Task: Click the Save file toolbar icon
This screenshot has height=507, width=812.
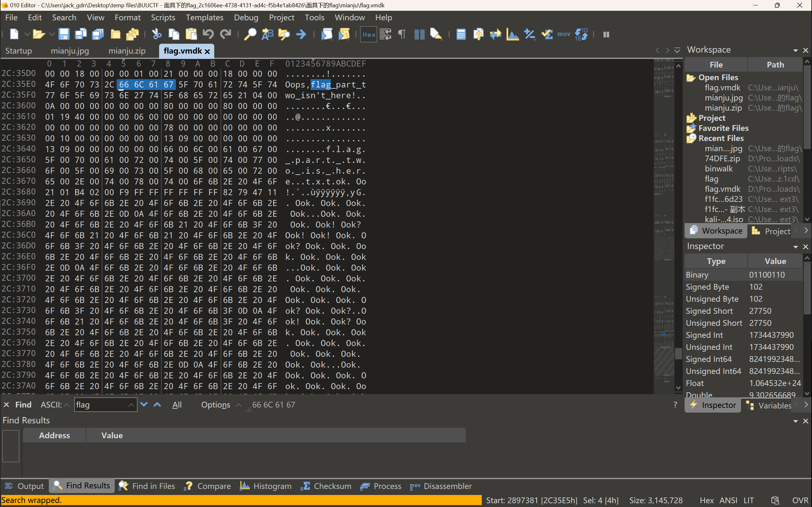Action: pos(64,34)
